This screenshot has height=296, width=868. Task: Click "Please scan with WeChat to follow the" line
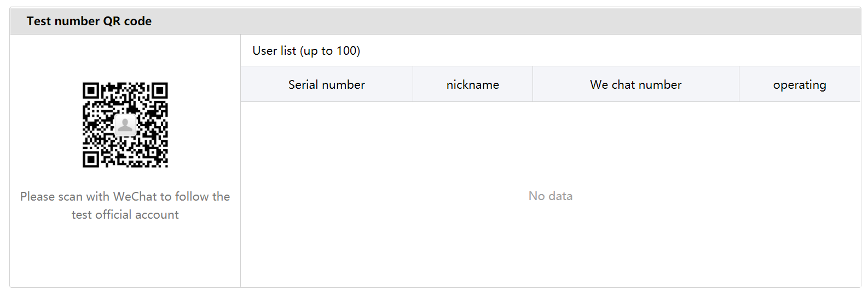(x=125, y=196)
